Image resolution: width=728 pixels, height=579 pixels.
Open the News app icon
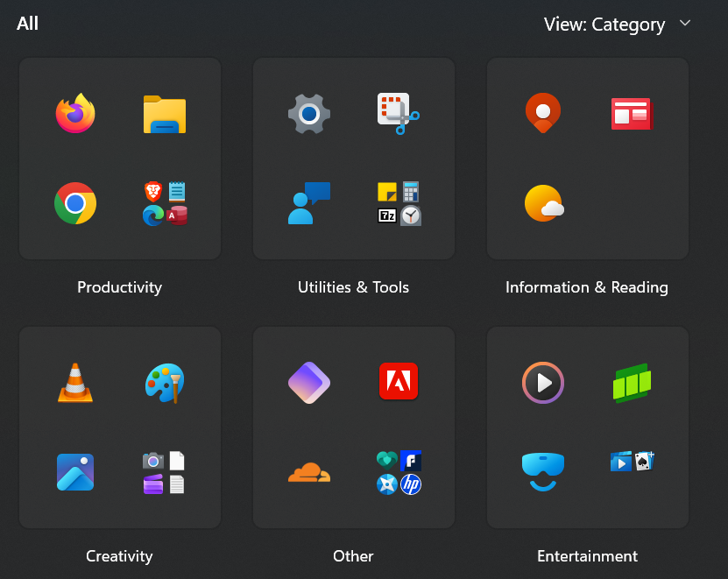pyautogui.click(x=632, y=114)
